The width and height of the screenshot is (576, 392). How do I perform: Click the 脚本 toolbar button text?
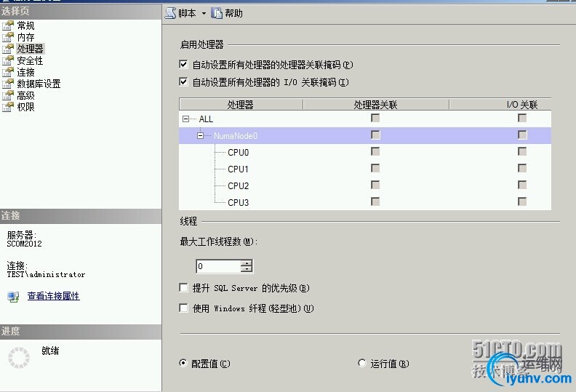pos(187,13)
